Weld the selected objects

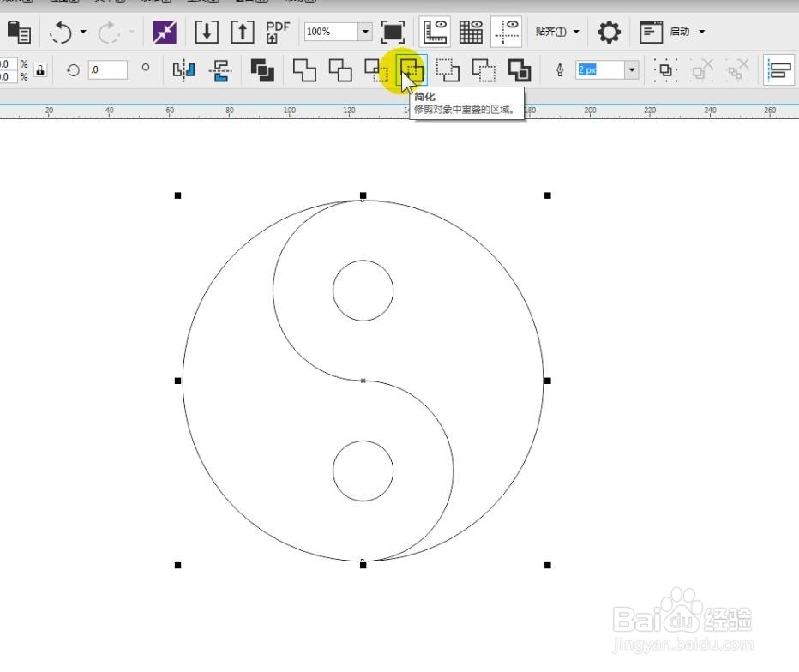[x=304, y=69]
